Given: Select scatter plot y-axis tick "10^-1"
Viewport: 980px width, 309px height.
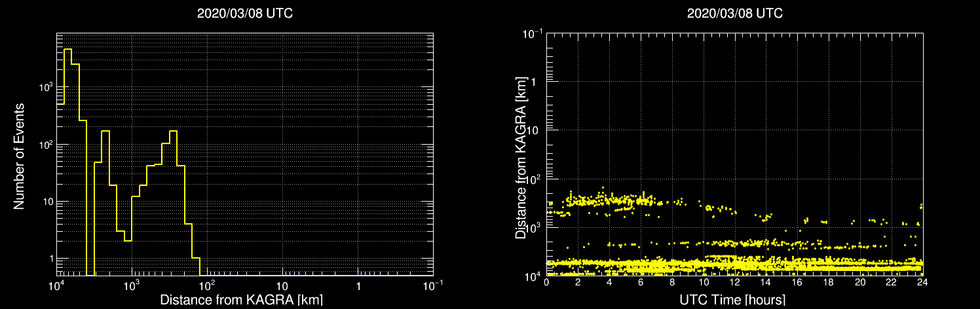Looking at the screenshot, I should [532, 33].
